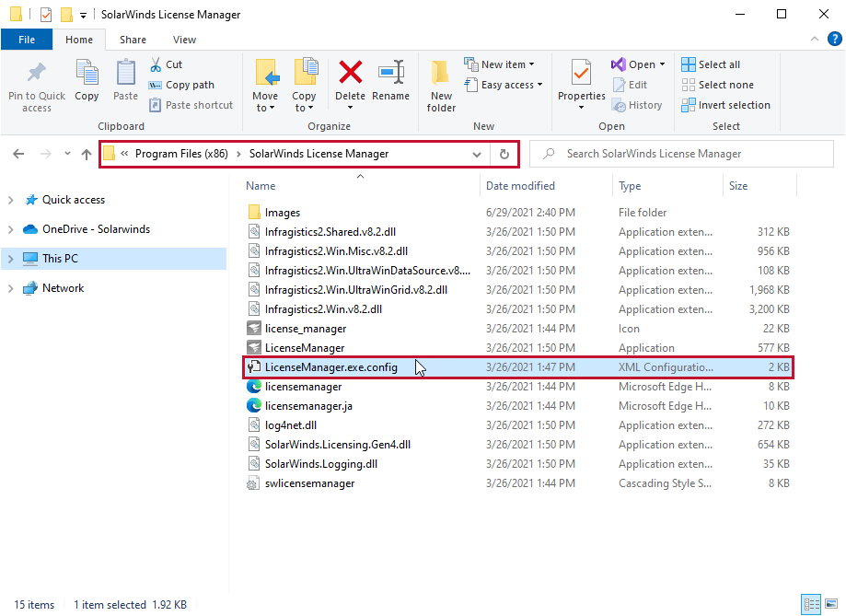846x616 pixels.
Task: Open the File menu tab
Action: 27,40
